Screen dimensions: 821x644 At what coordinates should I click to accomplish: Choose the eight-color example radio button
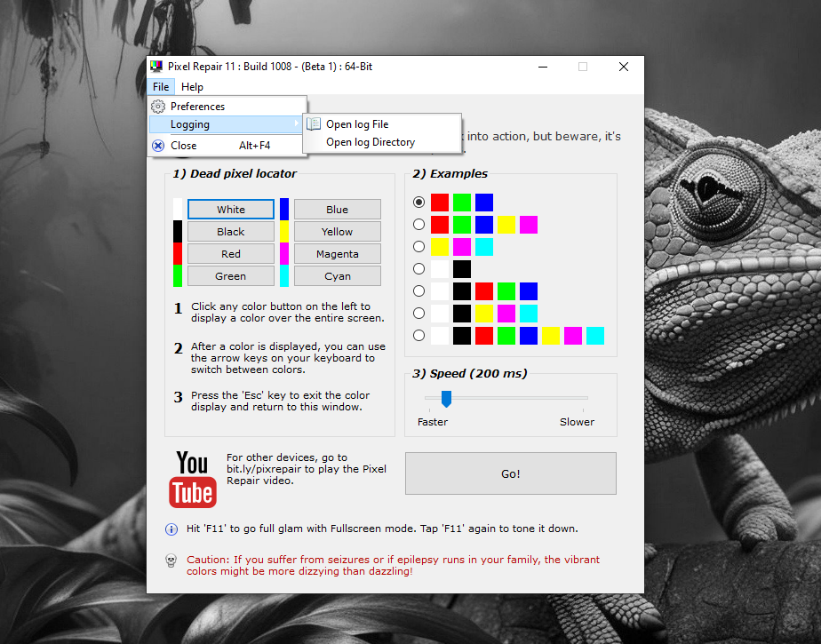(x=419, y=336)
